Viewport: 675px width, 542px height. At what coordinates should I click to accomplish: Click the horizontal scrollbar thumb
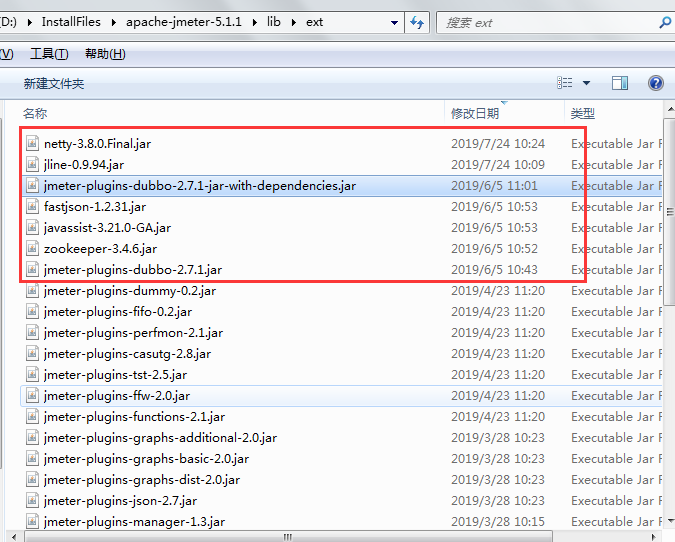click(x=288, y=537)
